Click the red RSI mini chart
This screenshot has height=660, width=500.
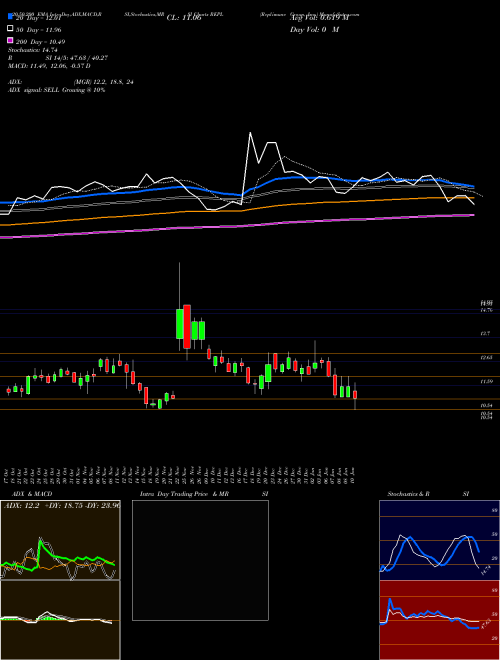(x=439, y=620)
